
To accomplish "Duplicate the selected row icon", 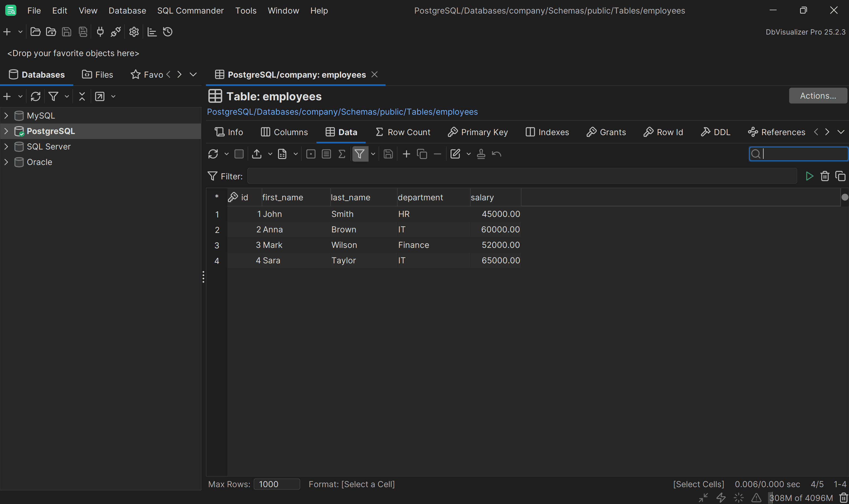I will (x=422, y=154).
